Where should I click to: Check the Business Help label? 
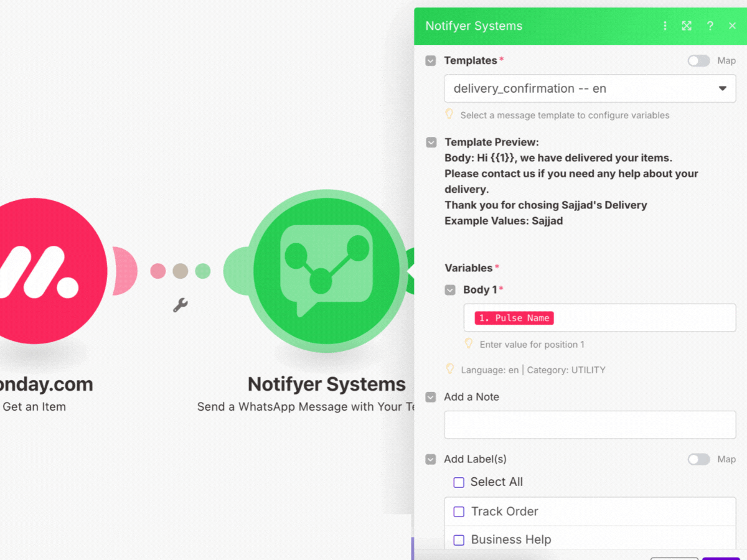coord(459,540)
